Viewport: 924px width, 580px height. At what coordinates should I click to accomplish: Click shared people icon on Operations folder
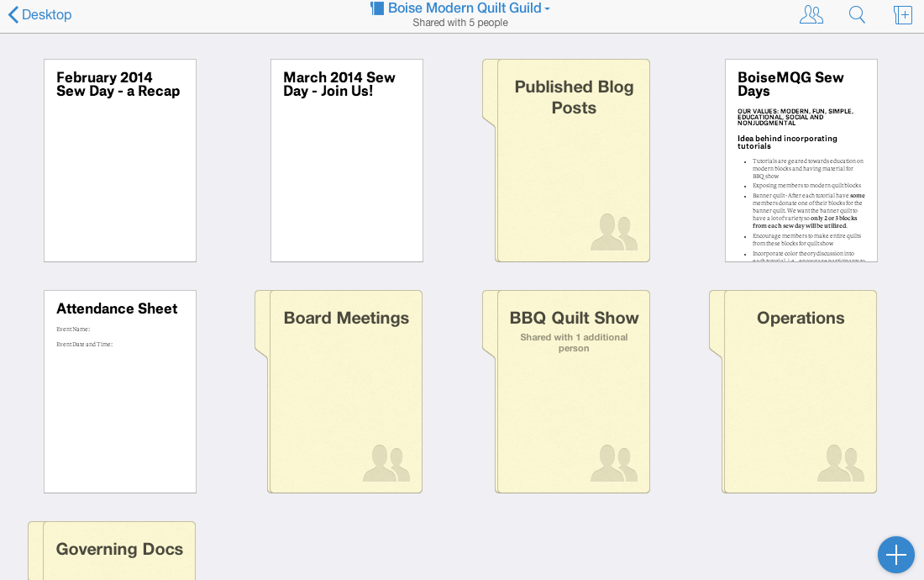coord(840,463)
